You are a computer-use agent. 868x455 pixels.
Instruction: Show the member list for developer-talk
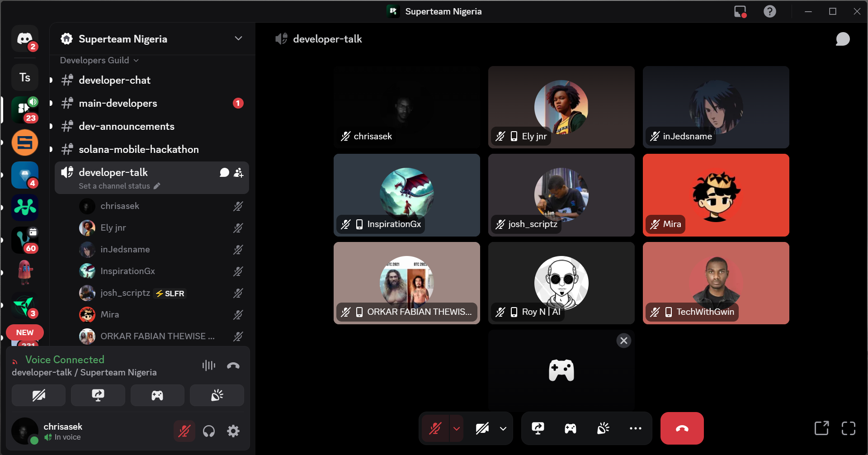click(x=842, y=39)
